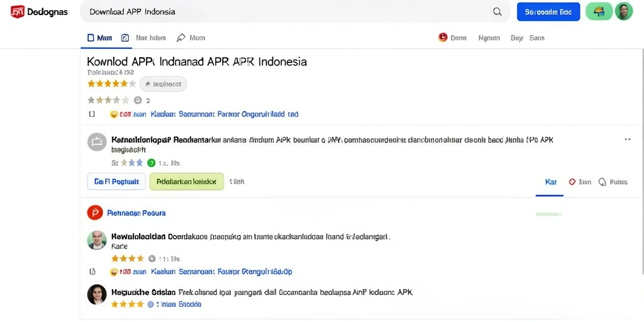The height and width of the screenshot is (322, 644).
Task: Click the gray pill button next to stars
Action: pos(163,84)
